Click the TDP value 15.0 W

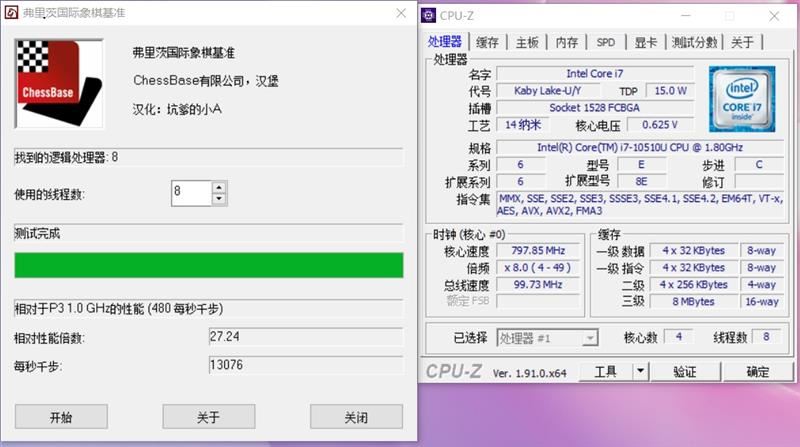[x=670, y=91]
